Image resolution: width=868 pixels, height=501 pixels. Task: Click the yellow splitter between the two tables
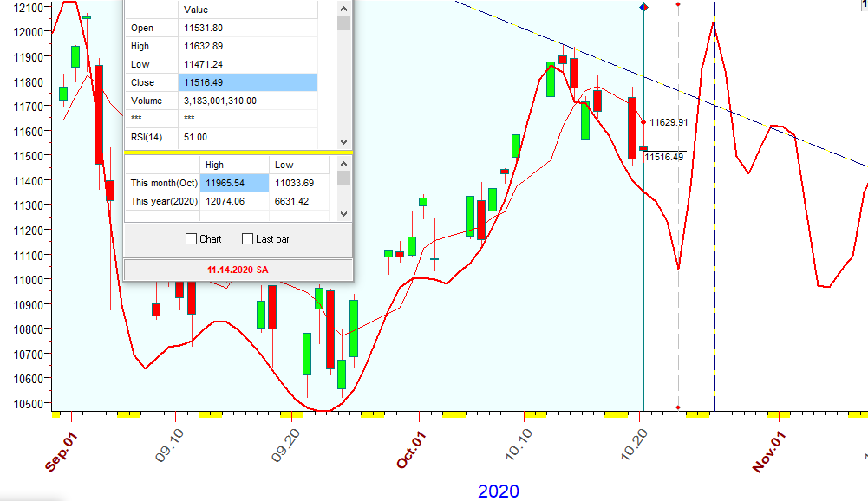tap(238, 153)
